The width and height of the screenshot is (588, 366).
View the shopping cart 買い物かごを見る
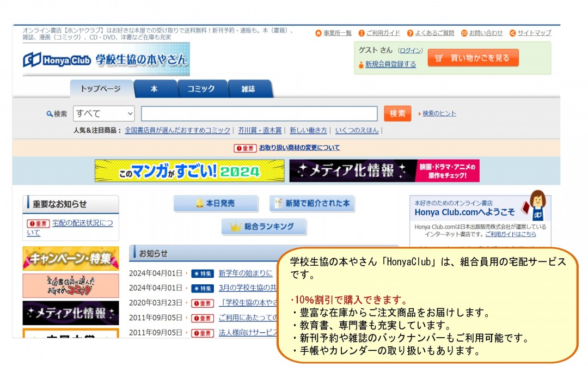473,58
